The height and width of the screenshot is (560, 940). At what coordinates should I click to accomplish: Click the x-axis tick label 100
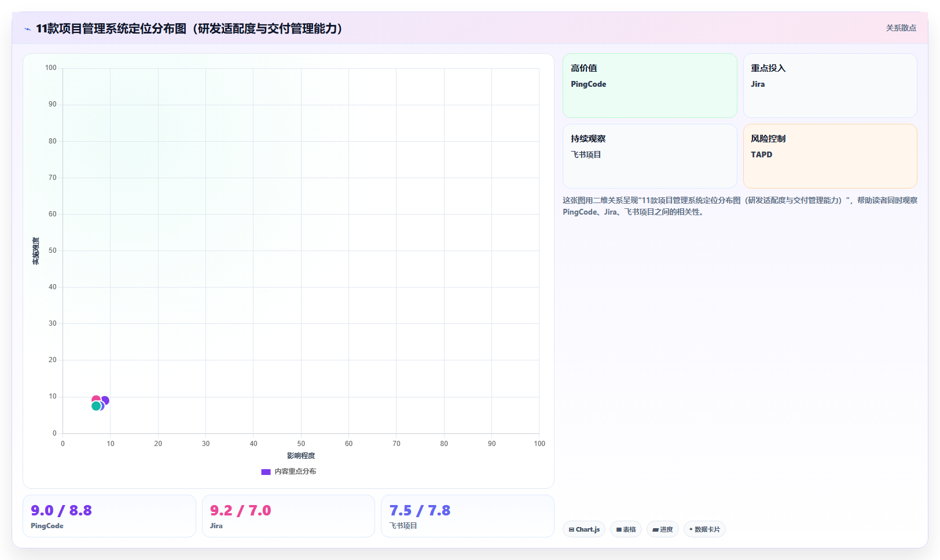point(539,444)
